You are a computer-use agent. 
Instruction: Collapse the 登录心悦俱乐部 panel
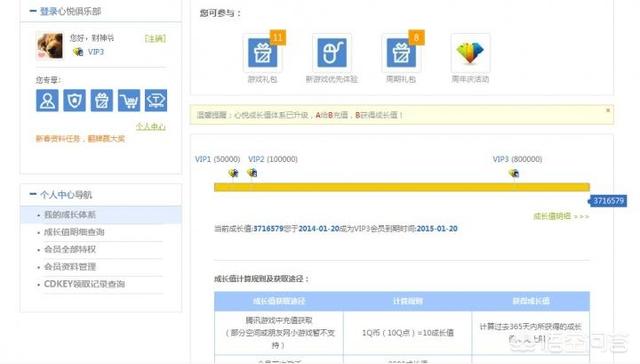[33, 11]
